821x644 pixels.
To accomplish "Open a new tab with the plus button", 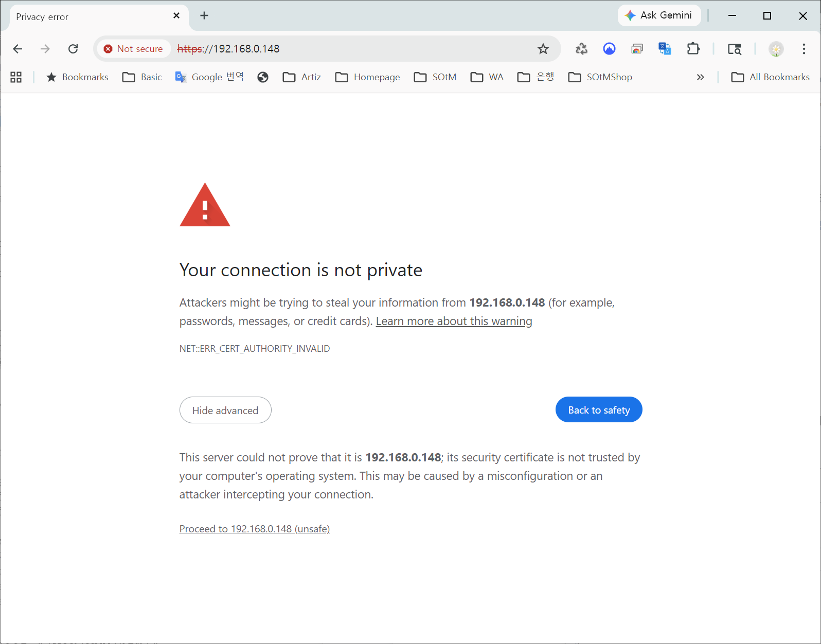I will pyautogui.click(x=204, y=16).
